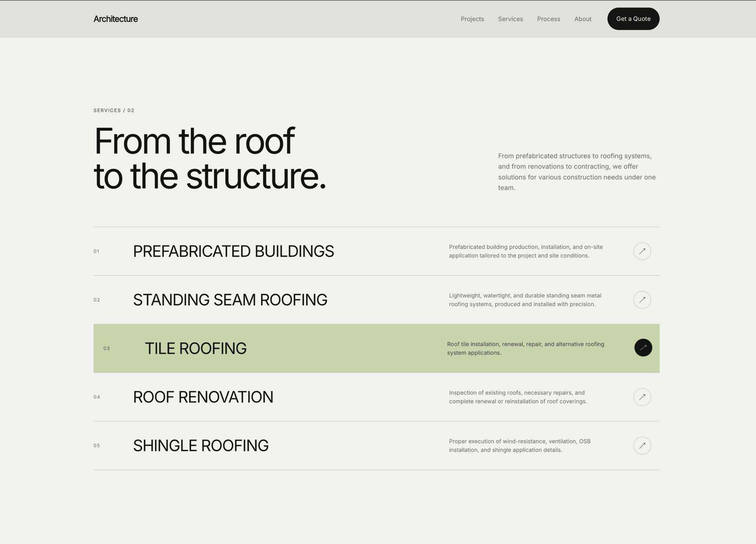The height and width of the screenshot is (544, 756).
Task: Click the row number "02"
Action: (x=97, y=300)
